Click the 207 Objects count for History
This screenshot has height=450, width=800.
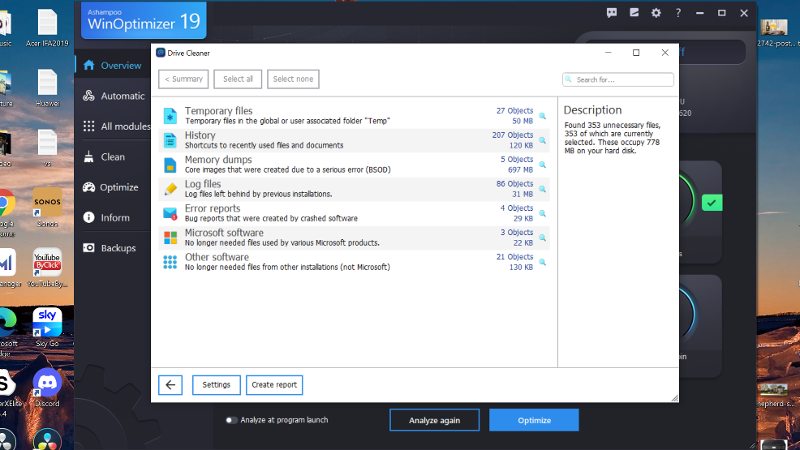pyautogui.click(x=512, y=135)
